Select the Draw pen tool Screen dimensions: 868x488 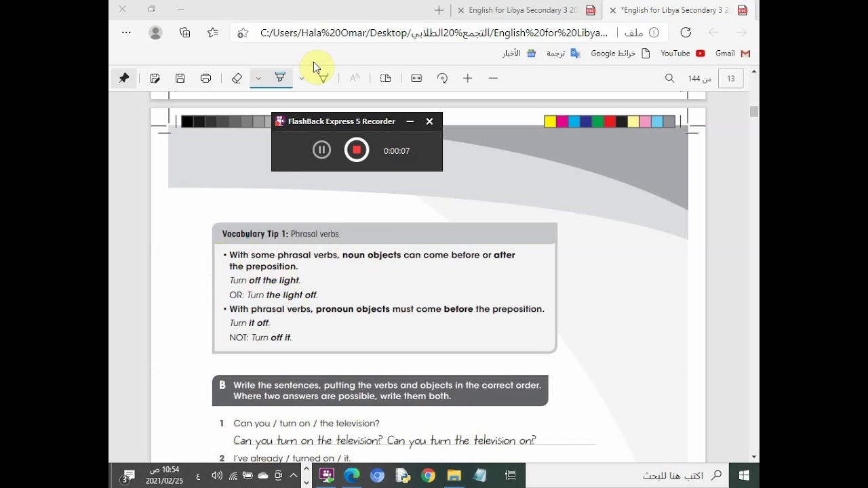[323, 79]
